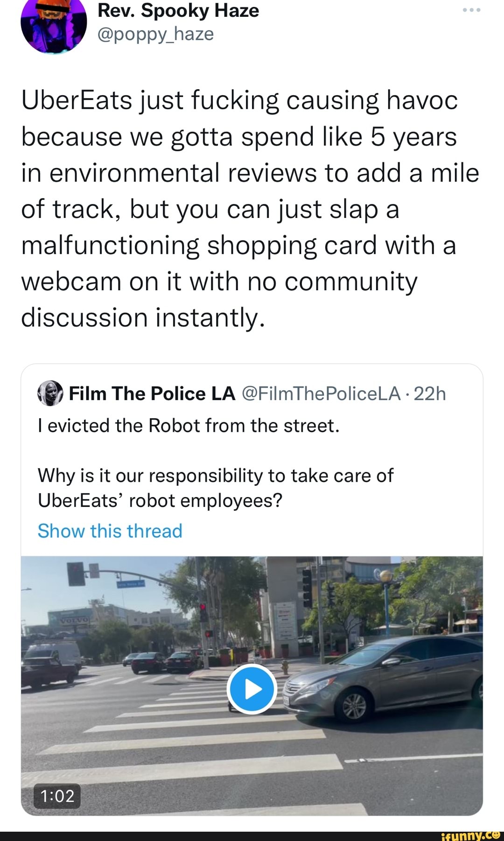
Task: Click the 1:02 video duration badge
Action: [x=57, y=796]
